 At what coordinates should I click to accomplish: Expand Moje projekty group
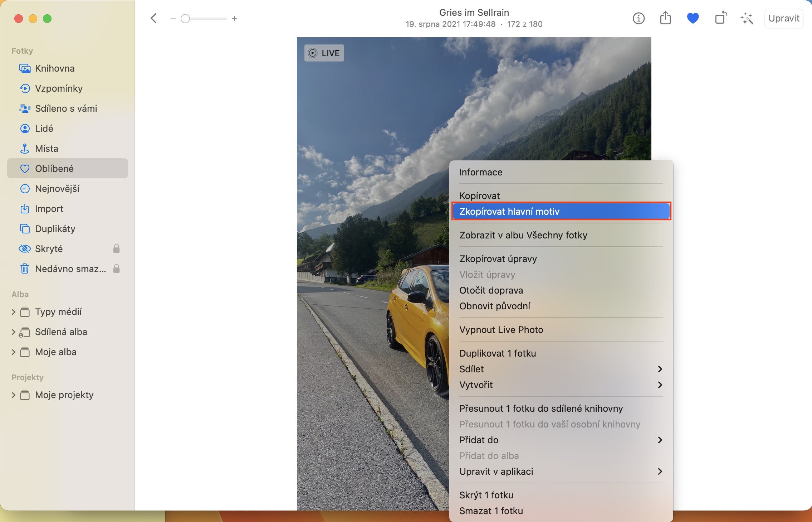(13, 395)
